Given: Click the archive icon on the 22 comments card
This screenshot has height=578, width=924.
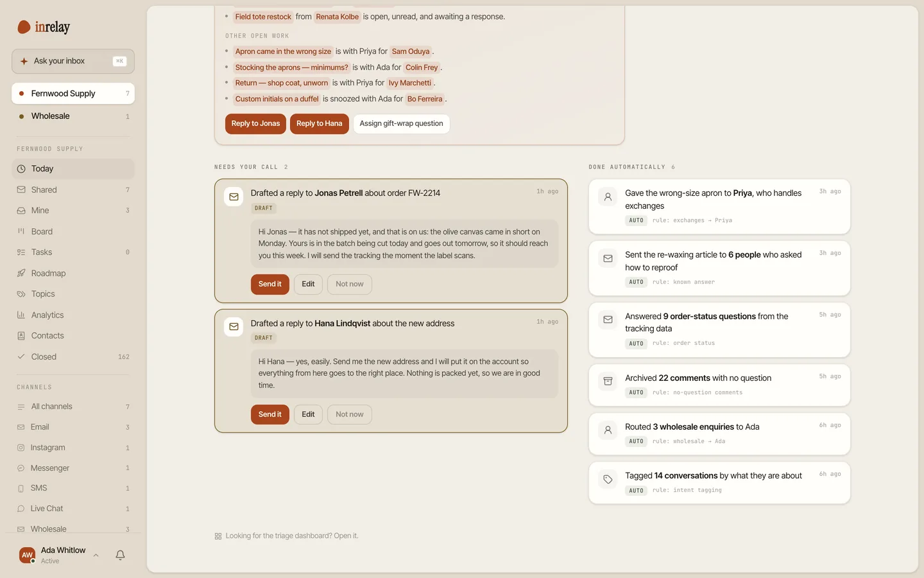Looking at the screenshot, I should pyautogui.click(x=608, y=381).
